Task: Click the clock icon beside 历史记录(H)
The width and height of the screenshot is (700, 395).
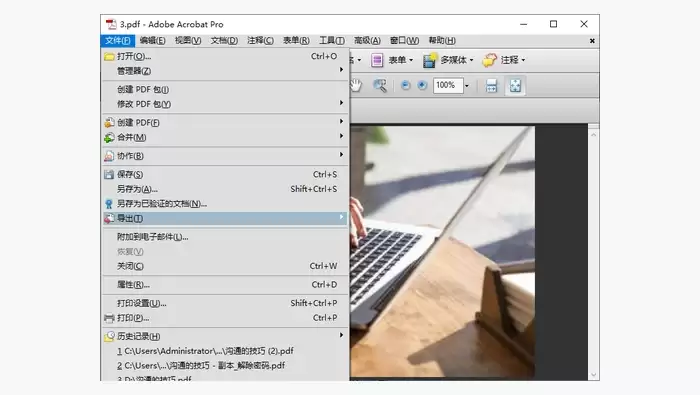Action: click(x=109, y=336)
